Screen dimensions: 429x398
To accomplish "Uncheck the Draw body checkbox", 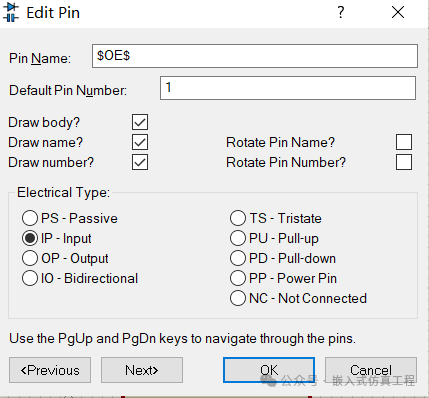I will point(140,122).
